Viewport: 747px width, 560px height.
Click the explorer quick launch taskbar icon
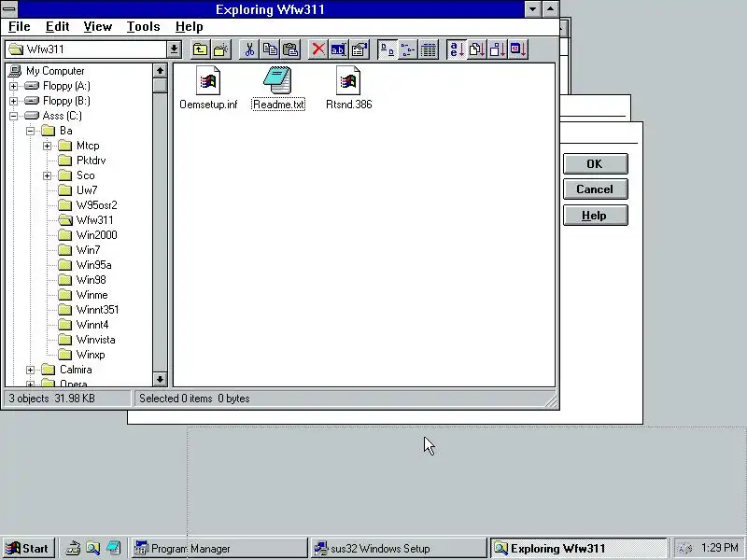tap(92, 549)
